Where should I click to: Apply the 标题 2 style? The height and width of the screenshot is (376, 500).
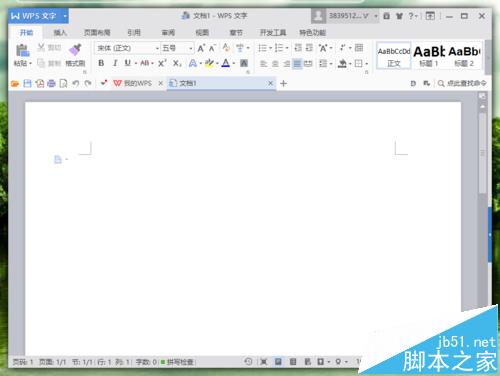click(464, 56)
